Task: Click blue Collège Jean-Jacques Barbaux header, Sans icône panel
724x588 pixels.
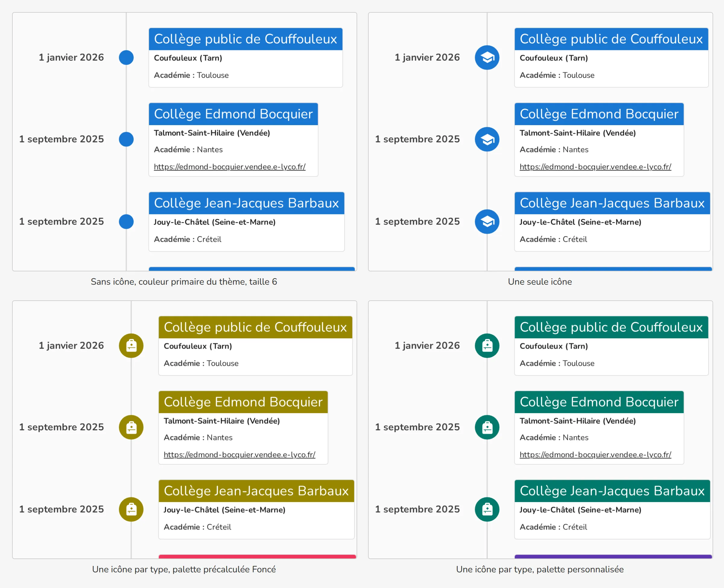Action: pyautogui.click(x=247, y=203)
